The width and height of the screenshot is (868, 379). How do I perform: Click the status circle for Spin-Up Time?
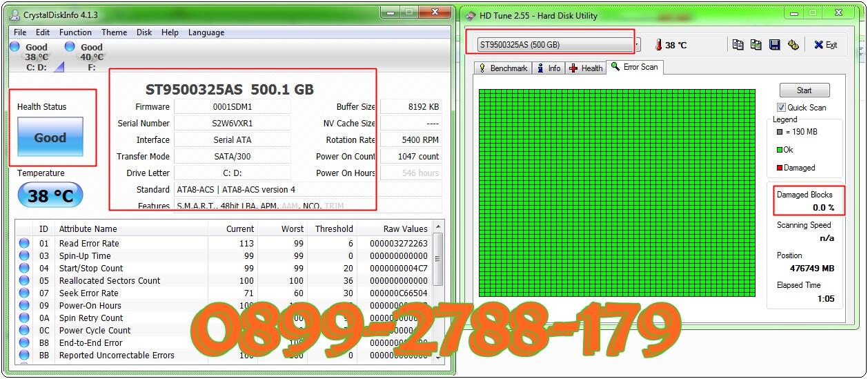click(x=24, y=255)
